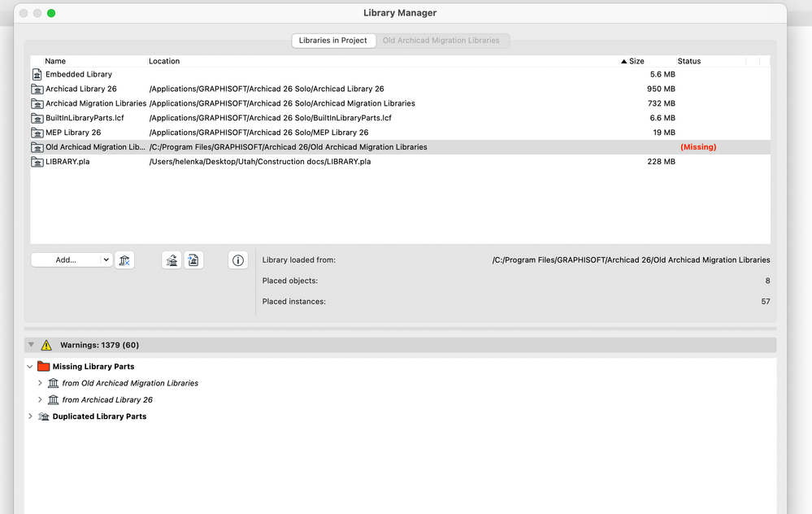This screenshot has width=812, height=514.
Task: Expand the Duplicated Library Parts group
Action: (30, 416)
